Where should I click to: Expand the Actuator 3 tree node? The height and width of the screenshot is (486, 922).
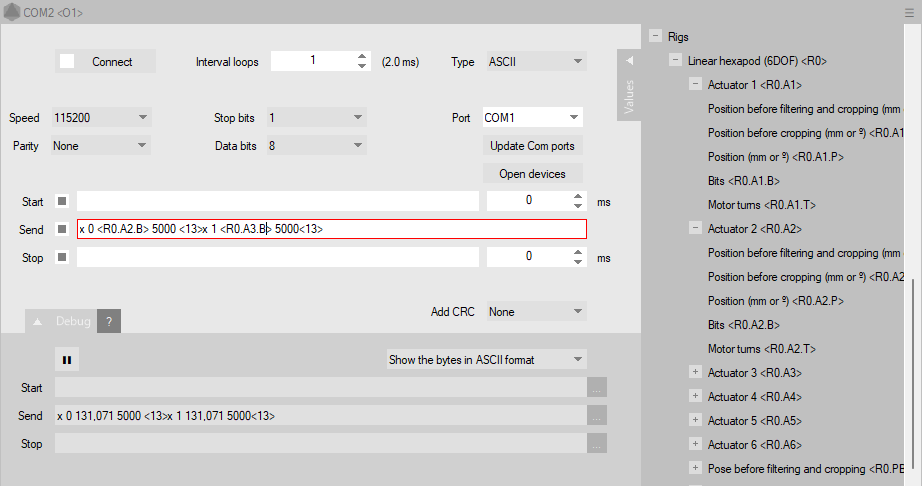[695, 372]
